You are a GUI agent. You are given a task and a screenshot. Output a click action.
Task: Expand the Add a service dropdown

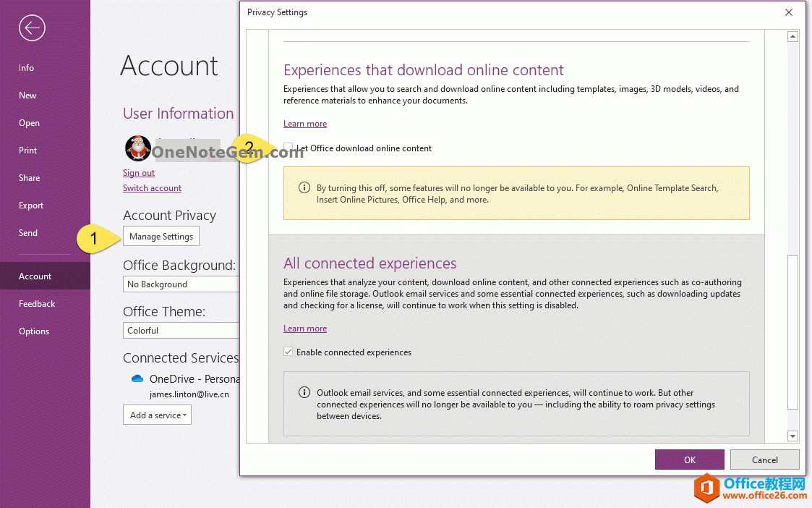tap(157, 415)
